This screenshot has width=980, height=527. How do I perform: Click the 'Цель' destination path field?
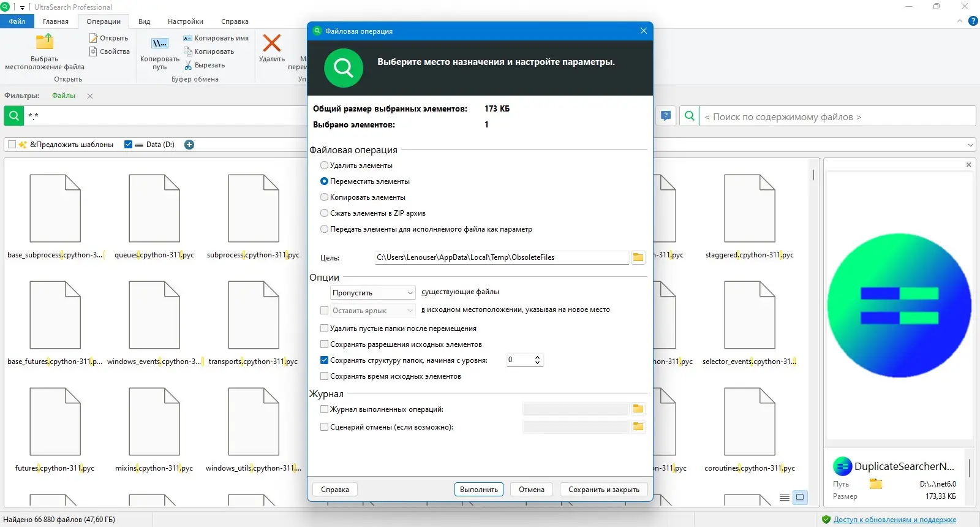tap(502, 257)
